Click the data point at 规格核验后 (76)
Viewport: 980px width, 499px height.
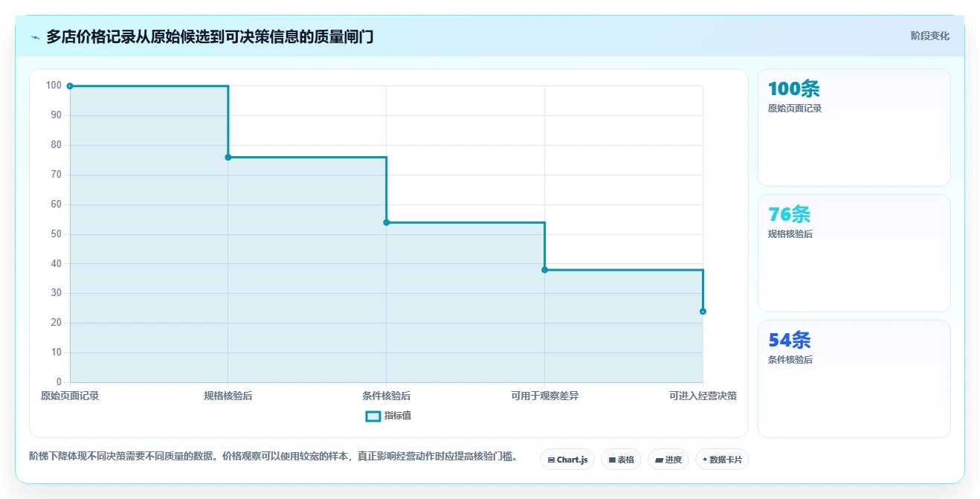pyautogui.click(x=228, y=157)
